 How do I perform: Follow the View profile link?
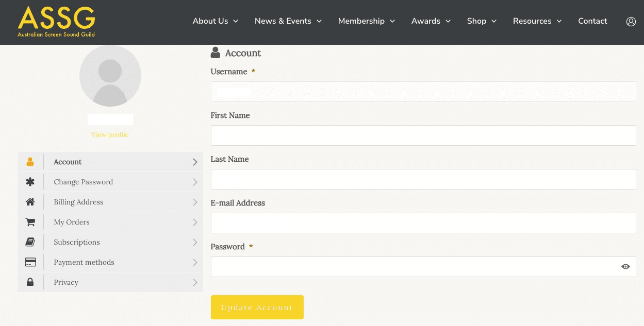pyautogui.click(x=110, y=135)
